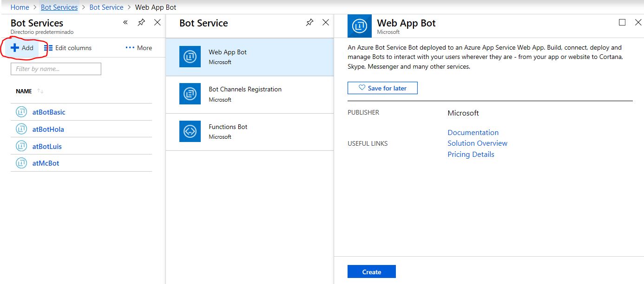Maximize the Web App Bot blade

(622, 22)
